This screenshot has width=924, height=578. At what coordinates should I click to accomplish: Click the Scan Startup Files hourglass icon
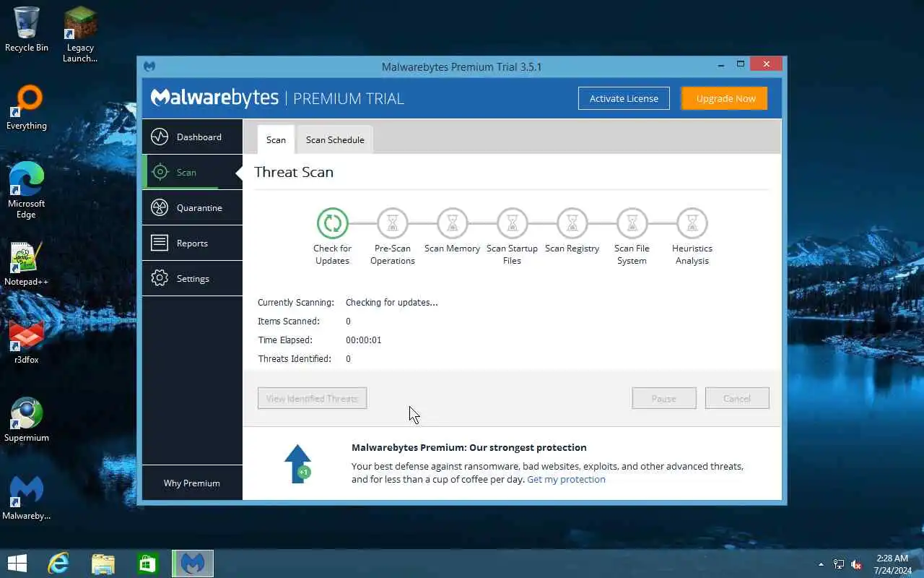(513, 223)
